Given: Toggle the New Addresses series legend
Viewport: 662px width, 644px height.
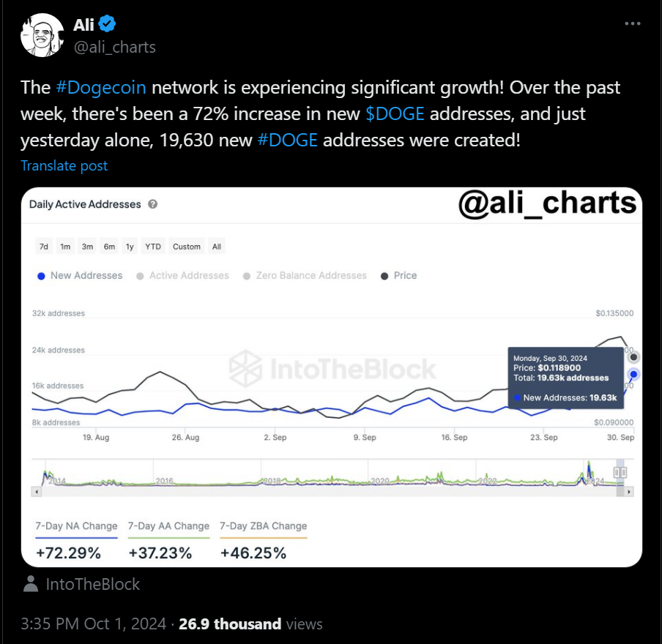Looking at the screenshot, I should (x=80, y=276).
